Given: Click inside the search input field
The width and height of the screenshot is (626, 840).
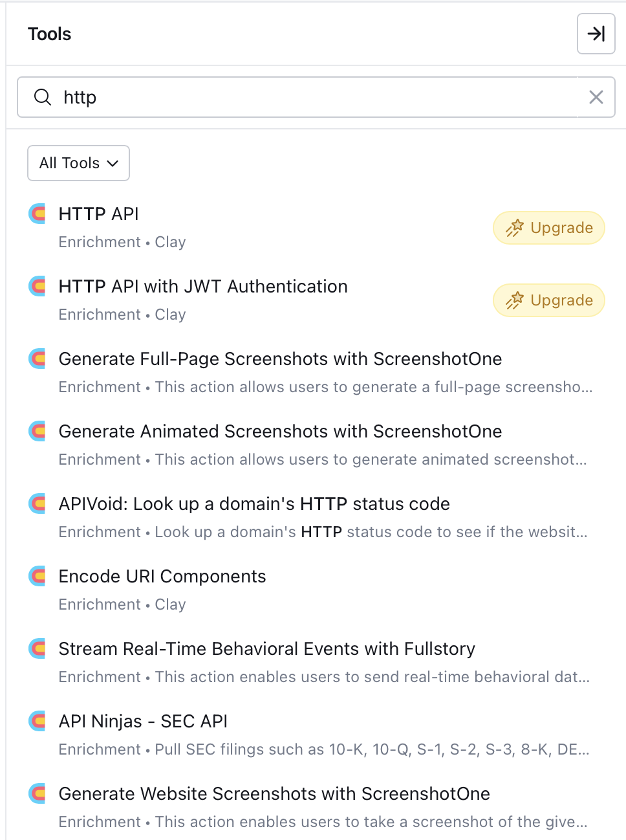Looking at the screenshot, I should (259, 97).
